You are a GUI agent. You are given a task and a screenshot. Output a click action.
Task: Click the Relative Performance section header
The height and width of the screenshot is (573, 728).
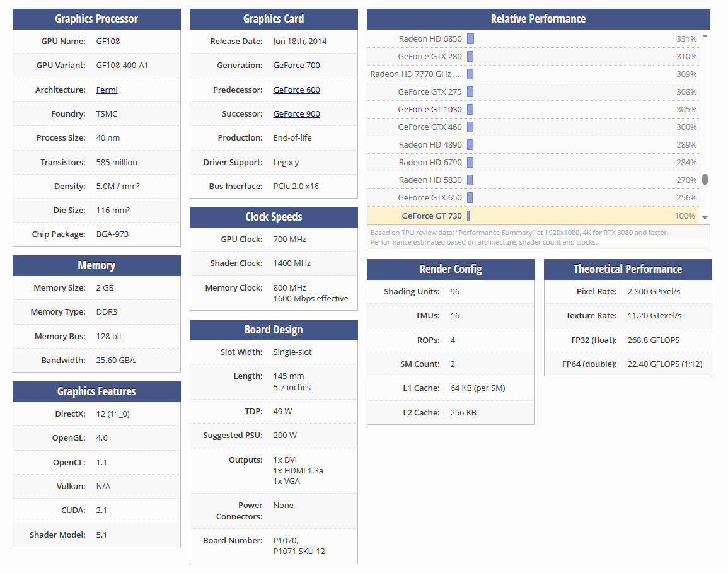[x=538, y=19]
